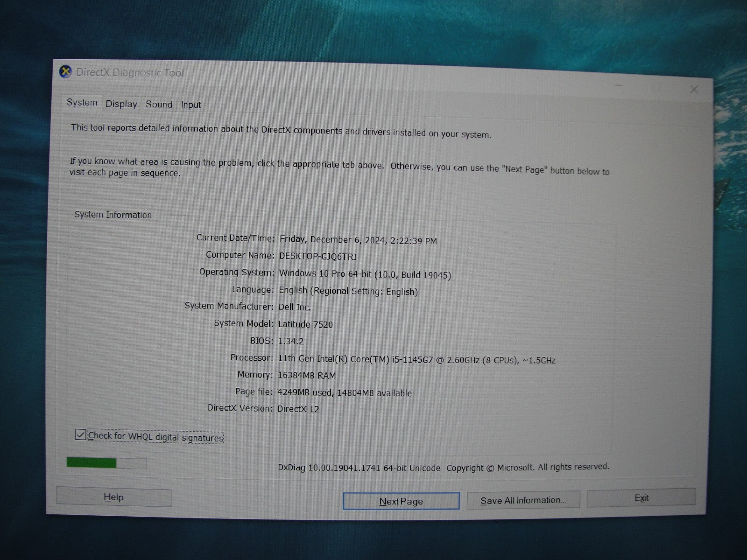Switch to the Display tab
Viewport: 747px width, 560px height.
pos(121,104)
